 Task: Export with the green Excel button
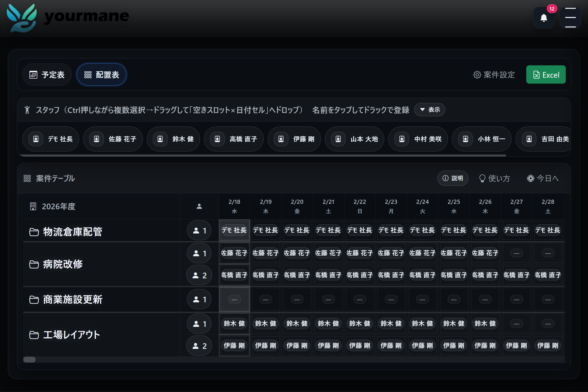click(x=546, y=75)
